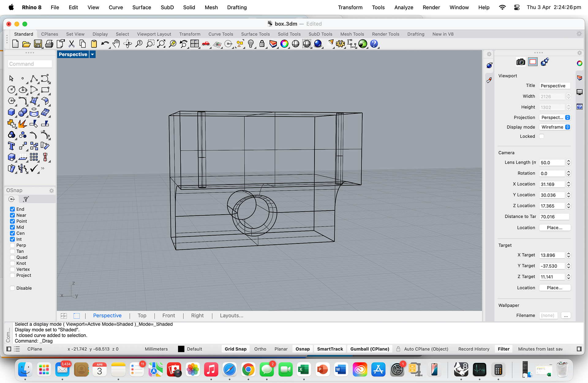The image size is (588, 383).
Task: Enable the Quad osnap checkbox
Action: click(12, 257)
